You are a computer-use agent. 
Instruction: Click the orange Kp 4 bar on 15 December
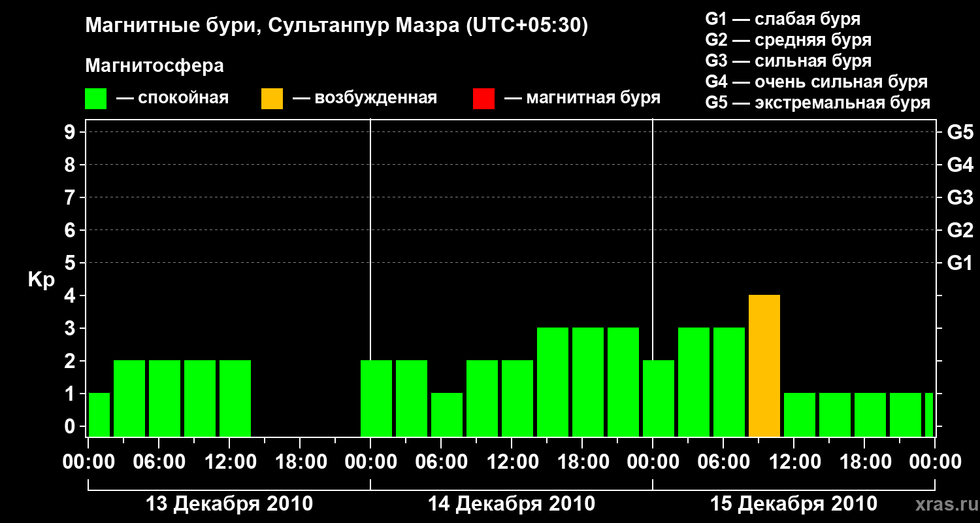click(764, 366)
